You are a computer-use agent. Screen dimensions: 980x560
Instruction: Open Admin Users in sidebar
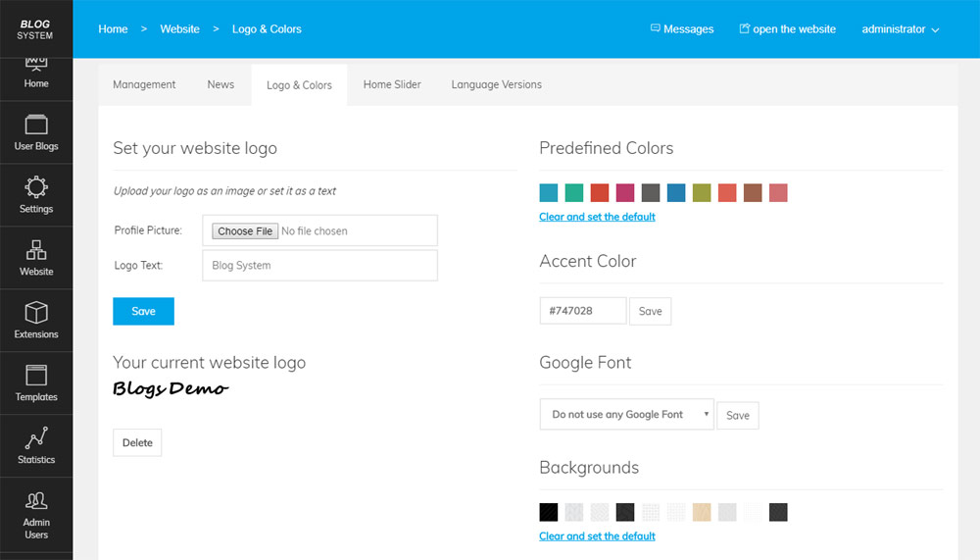point(36,515)
